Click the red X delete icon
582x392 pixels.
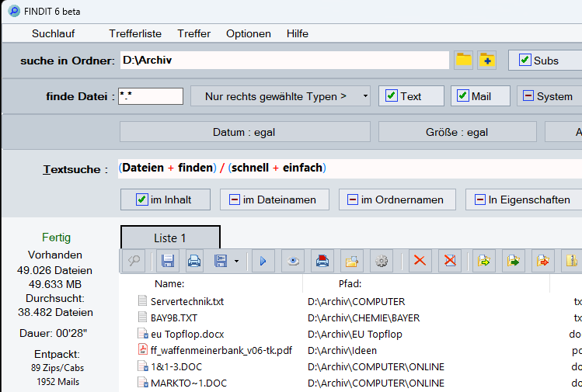pyautogui.click(x=420, y=261)
